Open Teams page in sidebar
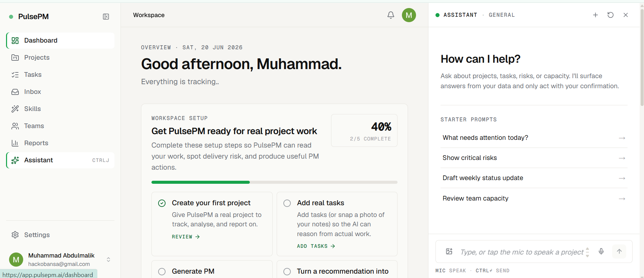Image resolution: width=644 pixels, height=278 pixels. coord(60,126)
